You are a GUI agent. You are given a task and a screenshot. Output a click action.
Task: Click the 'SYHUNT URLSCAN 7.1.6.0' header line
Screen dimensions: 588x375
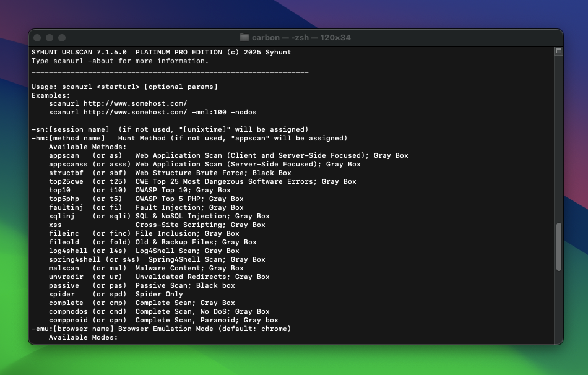pos(162,52)
